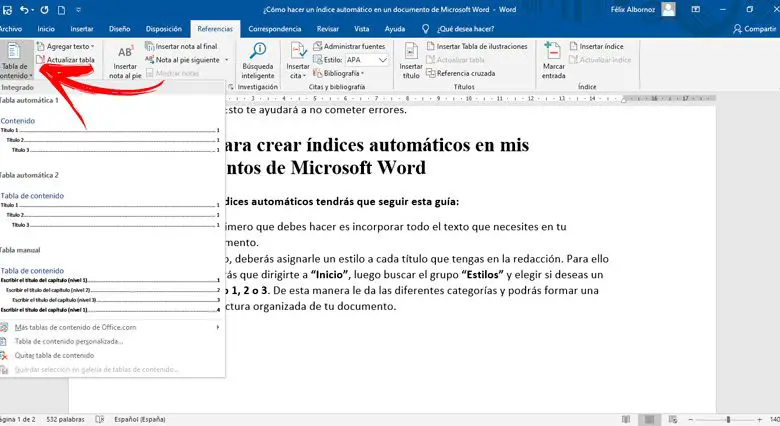This screenshot has height=426, width=780.
Task: Click Español (España) language indicator
Action: (140, 420)
